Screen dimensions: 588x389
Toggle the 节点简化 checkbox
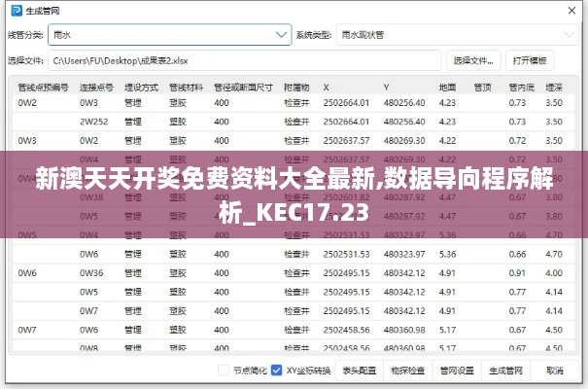[224, 371]
